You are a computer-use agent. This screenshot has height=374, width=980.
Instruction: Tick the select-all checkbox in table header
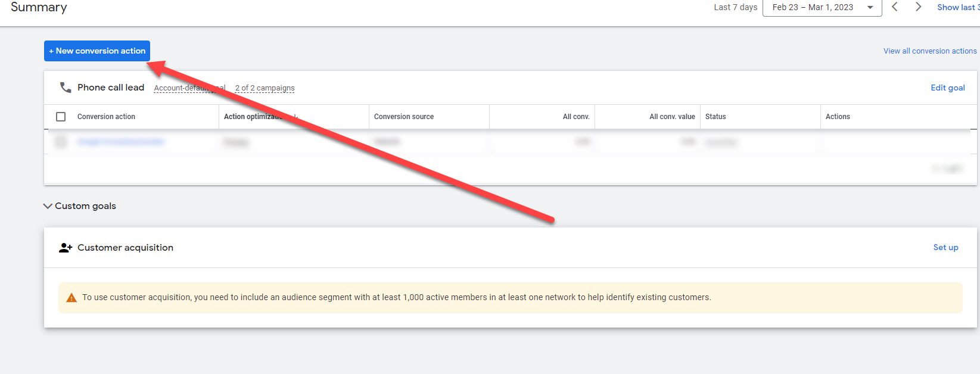(x=61, y=117)
